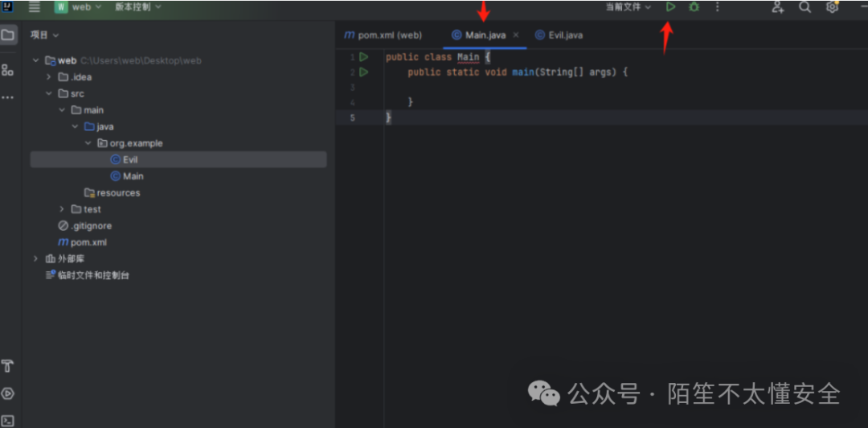Open the main hamburger menu

click(35, 7)
